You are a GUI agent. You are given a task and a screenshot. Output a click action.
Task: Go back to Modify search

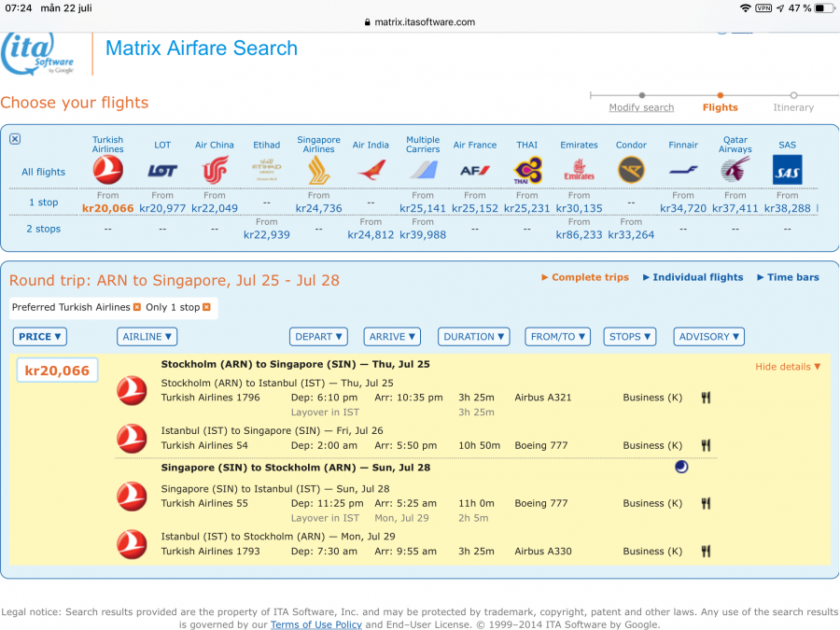click(641, 107)
